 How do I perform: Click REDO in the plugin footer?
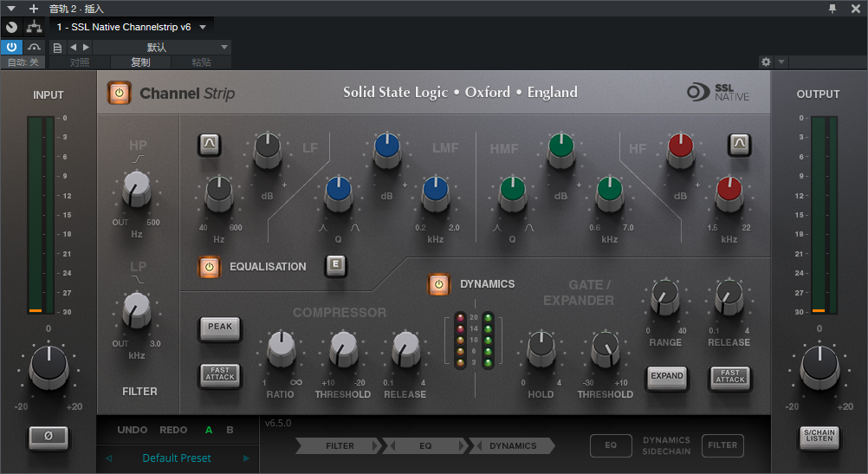173,430
